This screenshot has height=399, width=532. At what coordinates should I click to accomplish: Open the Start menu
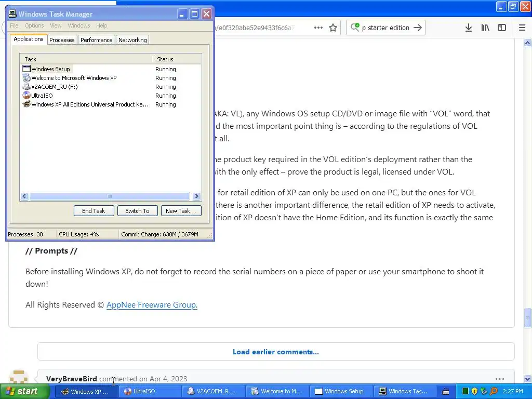tap(24, 392)
